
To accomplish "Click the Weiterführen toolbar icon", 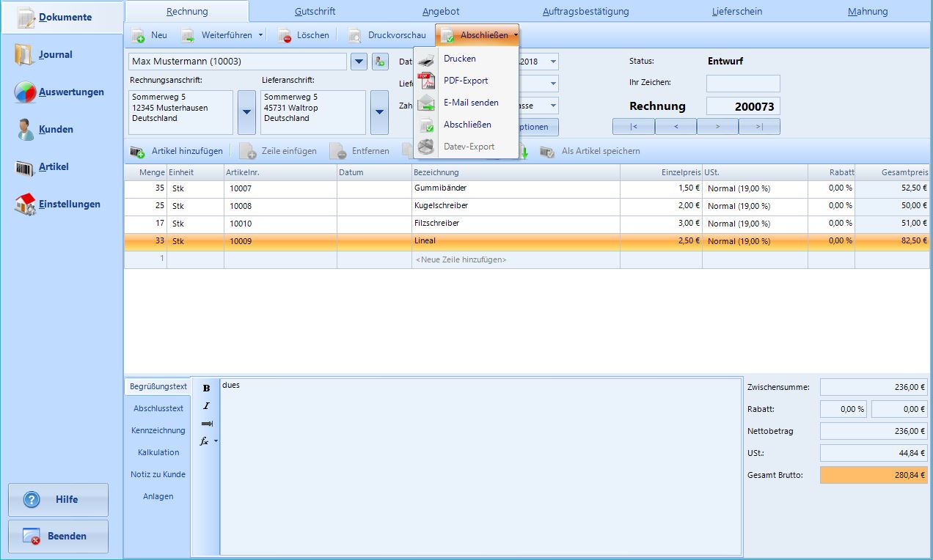I will point(188,35).
